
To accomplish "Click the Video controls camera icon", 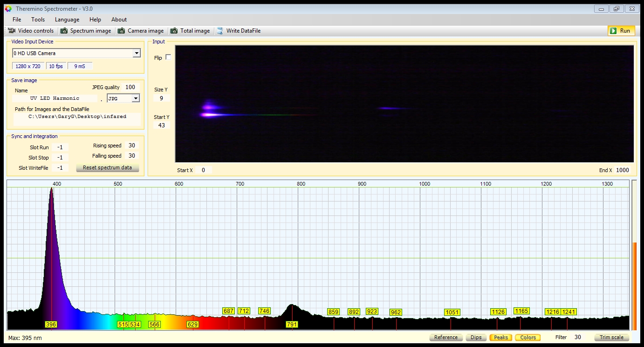I will pyautogui.click(x=12, y=31).
